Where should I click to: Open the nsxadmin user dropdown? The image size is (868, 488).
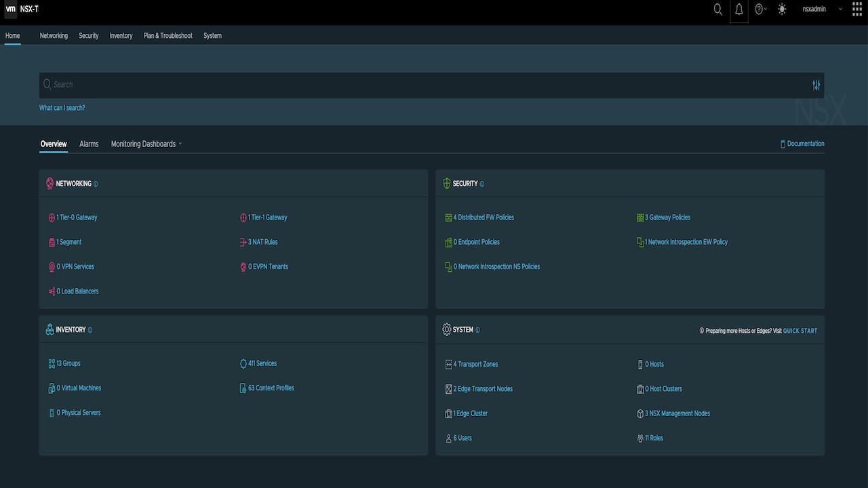pos(822,9)
